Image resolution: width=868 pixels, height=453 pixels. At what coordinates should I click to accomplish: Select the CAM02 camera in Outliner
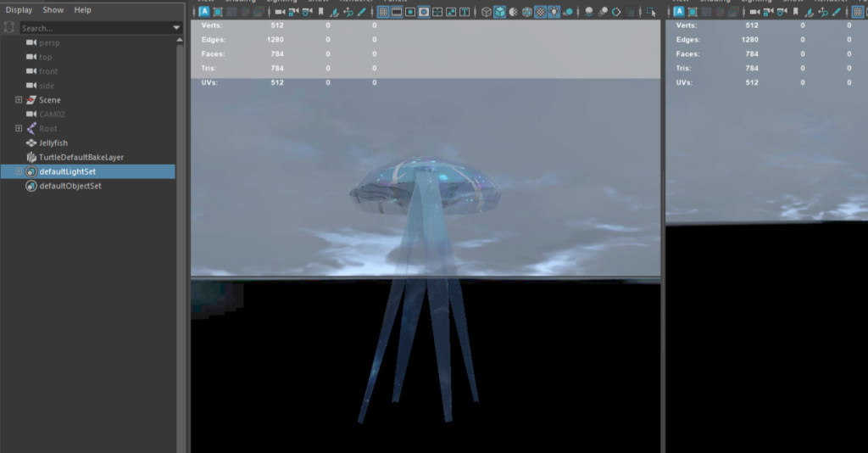[52, 114]
